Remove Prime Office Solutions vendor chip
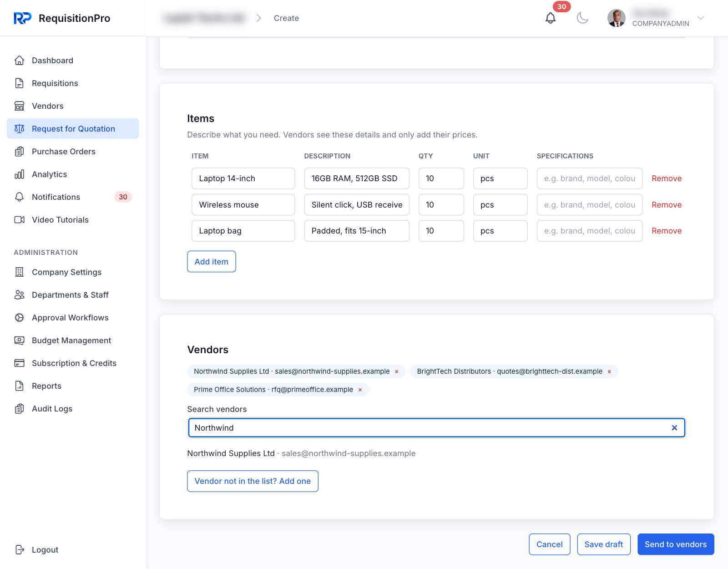 tap(360, 390)
